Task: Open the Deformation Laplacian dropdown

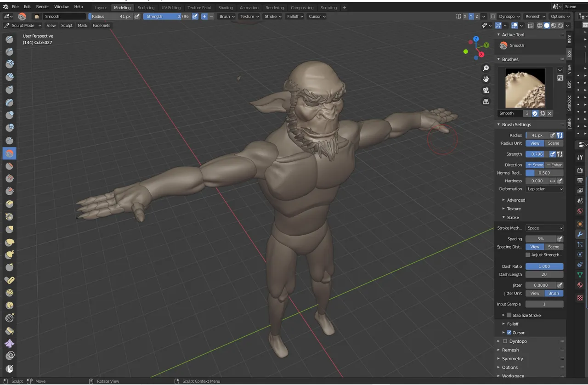Action: 544,189
